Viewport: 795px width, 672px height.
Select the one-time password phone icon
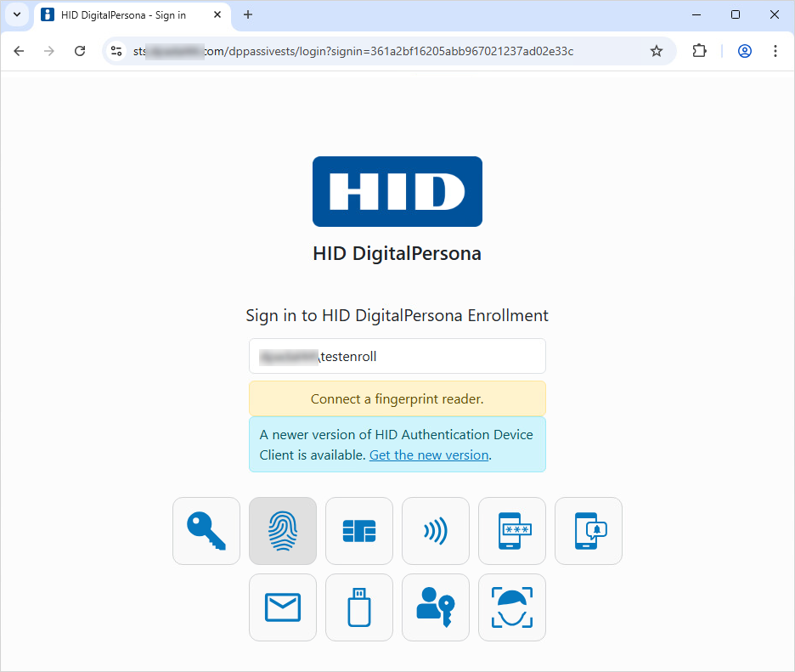[x=512, y=531]
